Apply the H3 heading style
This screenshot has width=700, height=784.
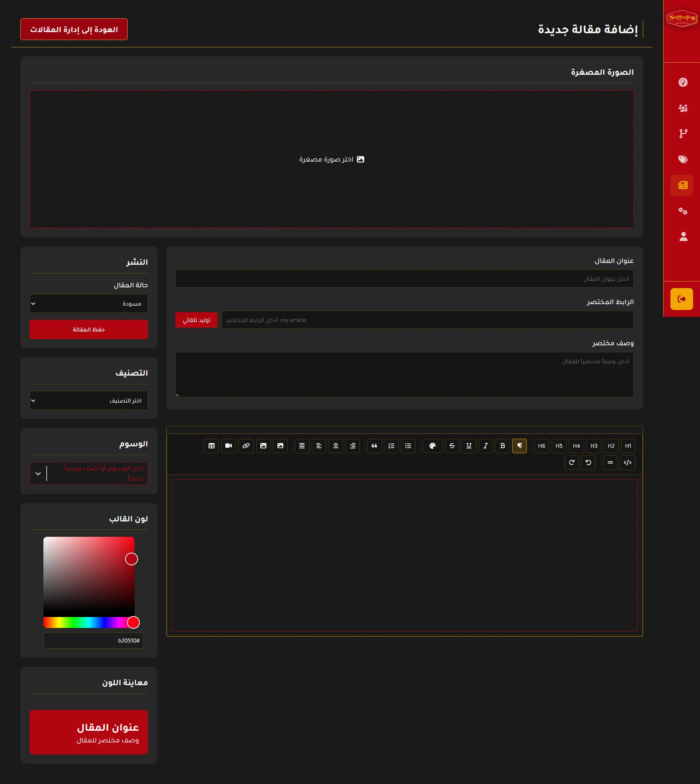click(x=594, y=446)
